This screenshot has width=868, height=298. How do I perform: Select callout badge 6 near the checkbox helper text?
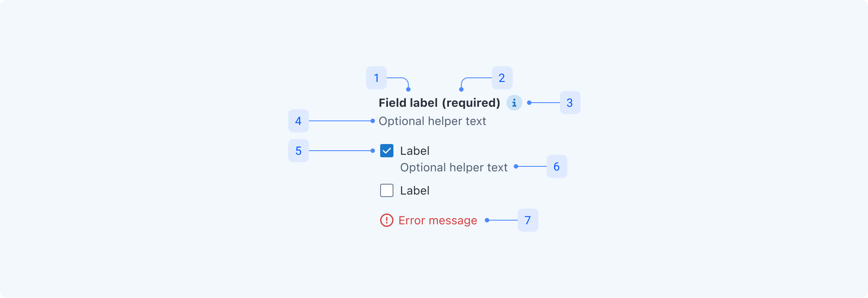coord(557,167)
